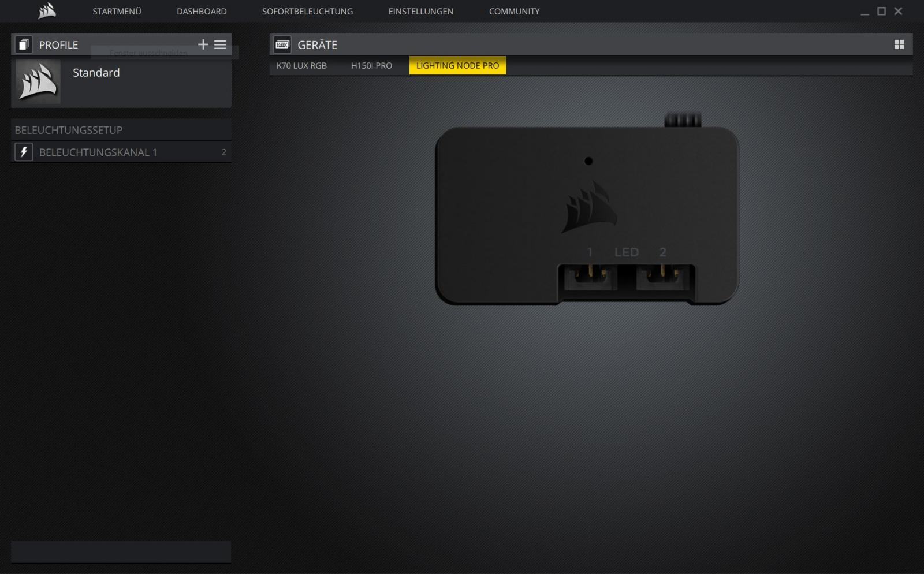Click the Geräte keyboard icon
The image size is (924, 574).
(282, 44)
